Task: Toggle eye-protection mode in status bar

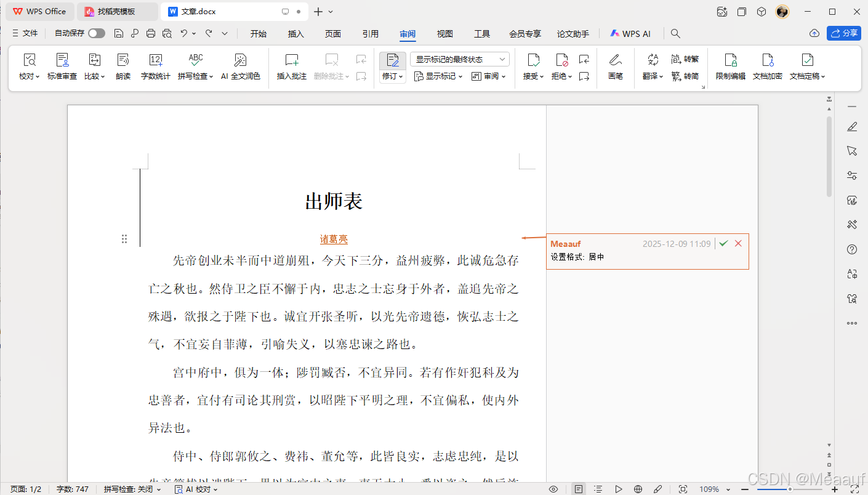Action: (553, 489)
